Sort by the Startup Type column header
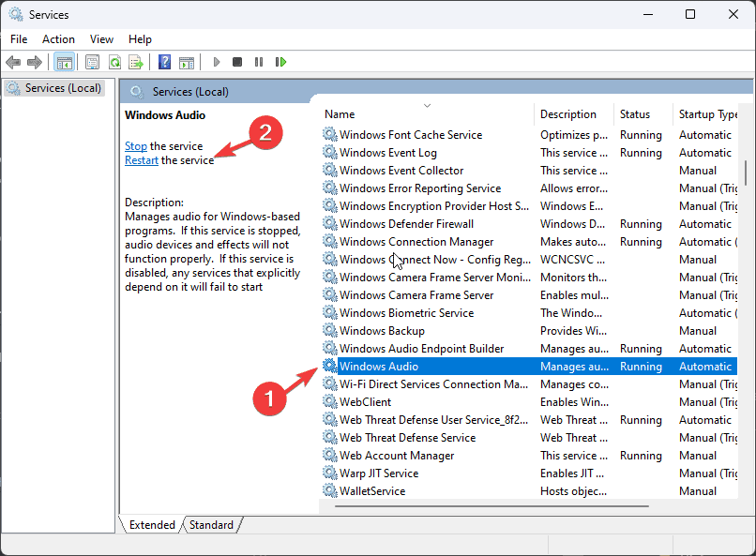Viewport: 756px width, 556px height. (x=705, y=114)
